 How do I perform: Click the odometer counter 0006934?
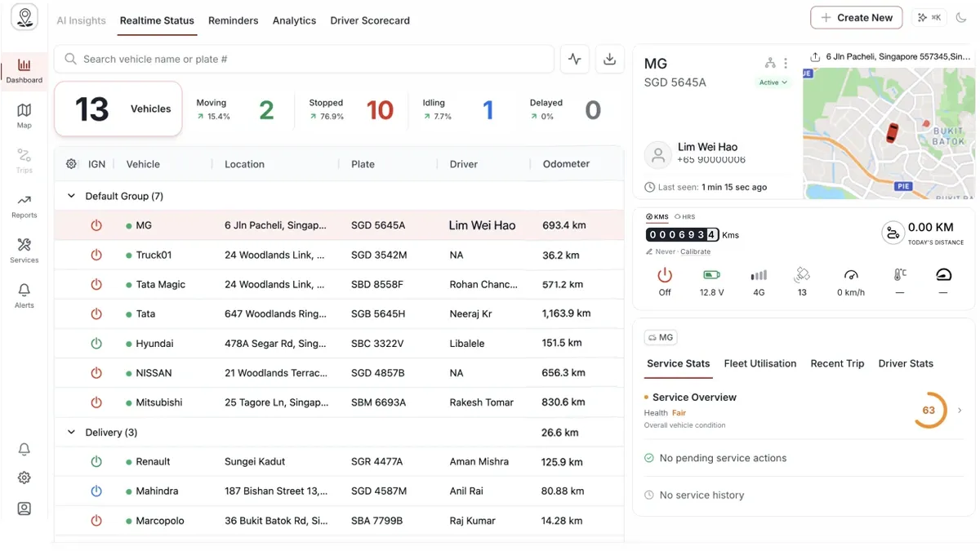click(x=683, y=235)
